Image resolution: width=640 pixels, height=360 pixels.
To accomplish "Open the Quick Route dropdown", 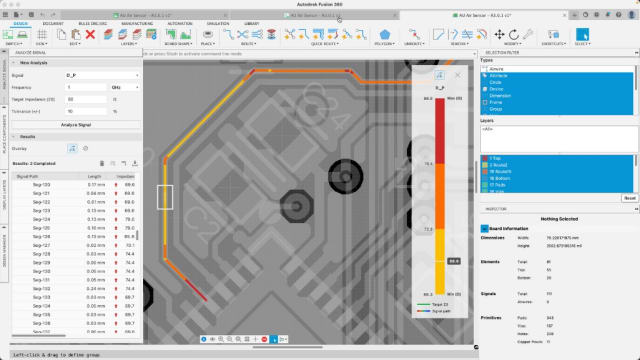I will (325, 44).
